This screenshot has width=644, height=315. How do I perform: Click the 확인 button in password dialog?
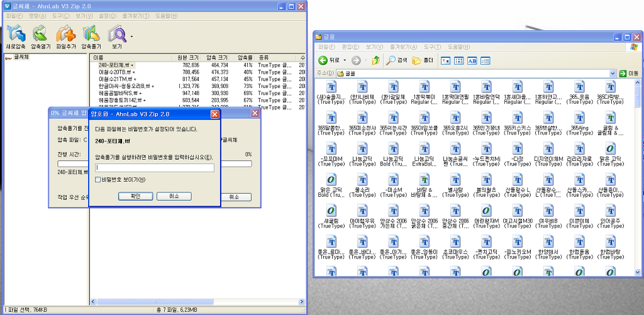pos(135,196)
